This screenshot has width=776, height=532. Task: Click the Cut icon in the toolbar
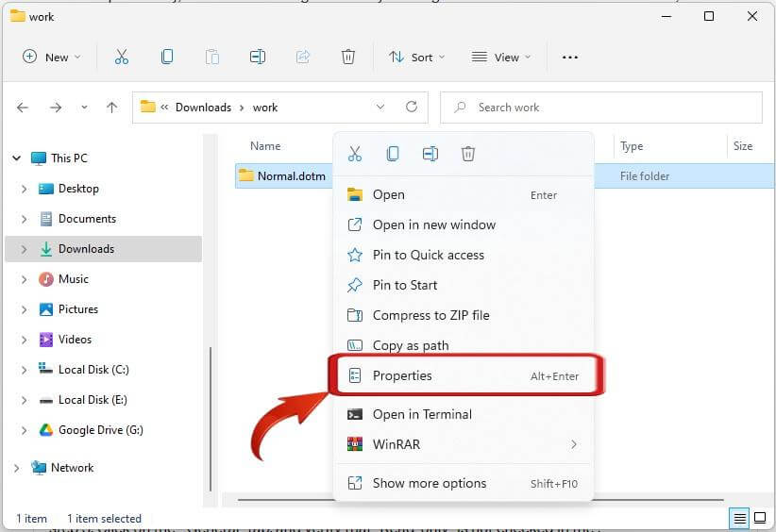(121, 57)
